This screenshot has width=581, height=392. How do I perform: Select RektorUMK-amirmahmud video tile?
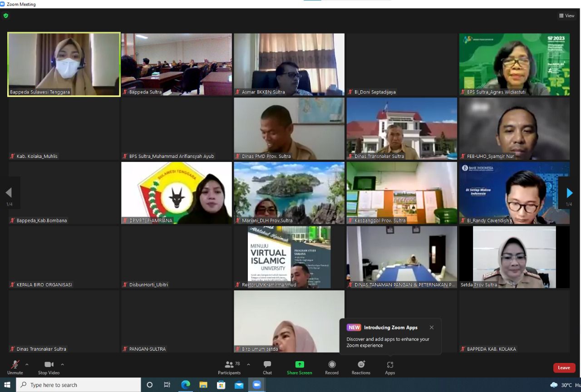pos(289,257)
